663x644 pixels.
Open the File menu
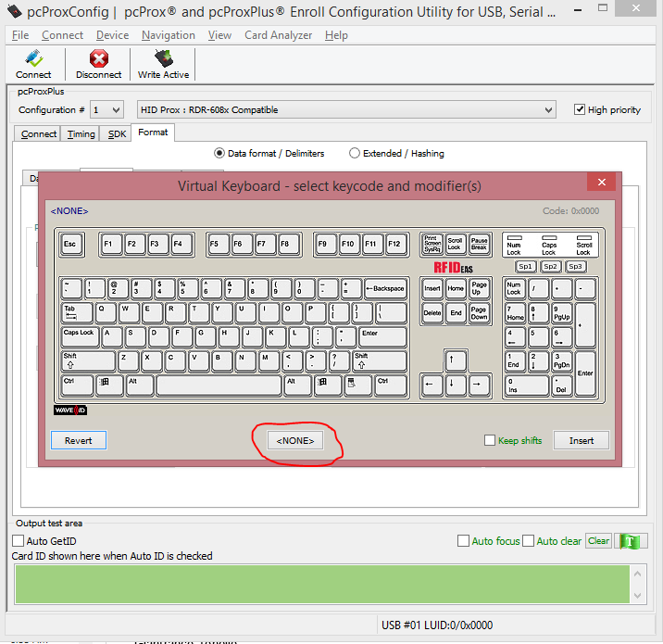pos(20,35)
